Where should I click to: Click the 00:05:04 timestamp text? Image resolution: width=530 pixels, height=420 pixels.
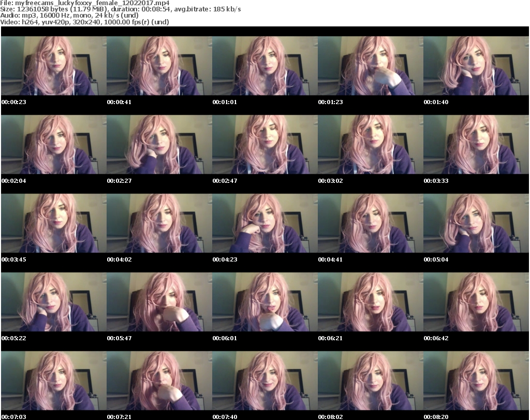tap(436, 259)
